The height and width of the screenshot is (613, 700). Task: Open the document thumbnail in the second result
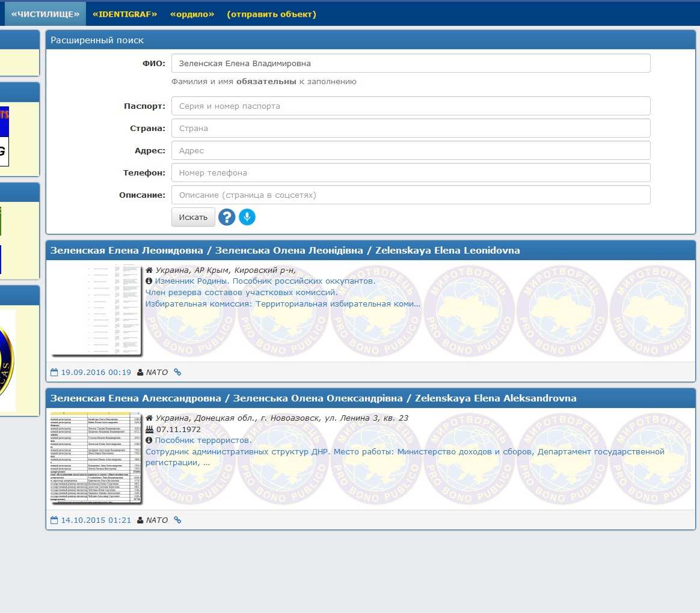96,458
